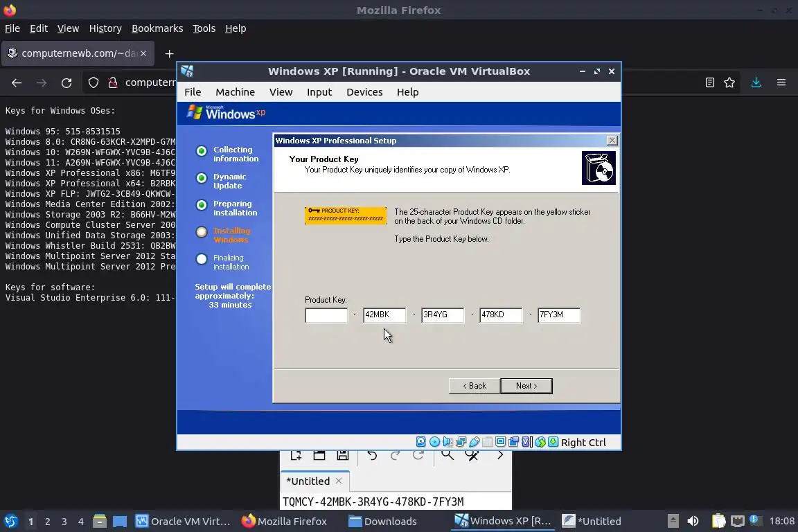798x532 pixels.
Task: Close the *Untitled document tab
Action: click(339, 481)
